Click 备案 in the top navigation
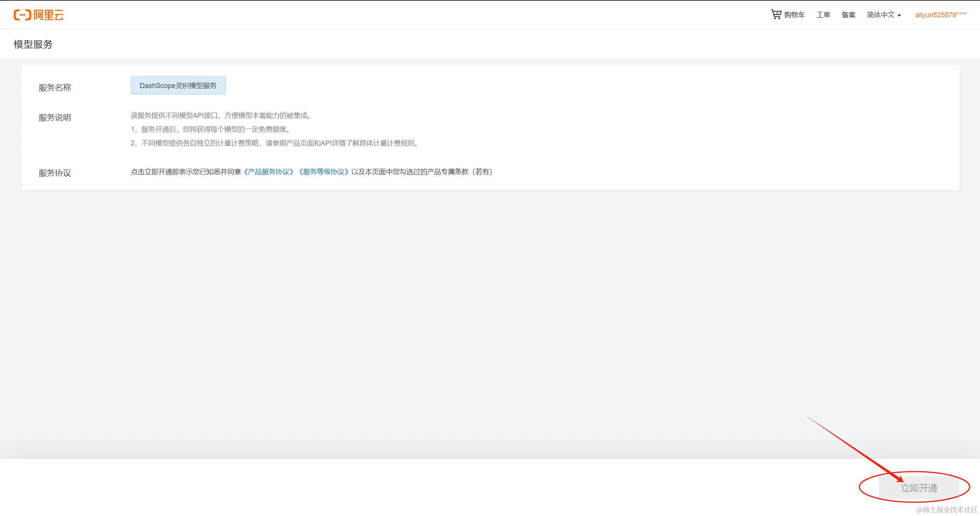Screen dimensions: 980x516 click(x=848, y=15)
